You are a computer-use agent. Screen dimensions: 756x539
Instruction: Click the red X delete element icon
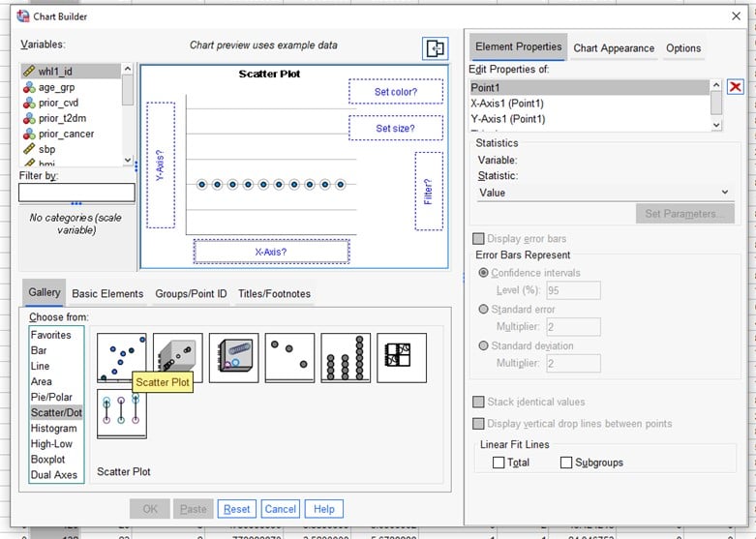pyautogui.click(x=735, y=87)
